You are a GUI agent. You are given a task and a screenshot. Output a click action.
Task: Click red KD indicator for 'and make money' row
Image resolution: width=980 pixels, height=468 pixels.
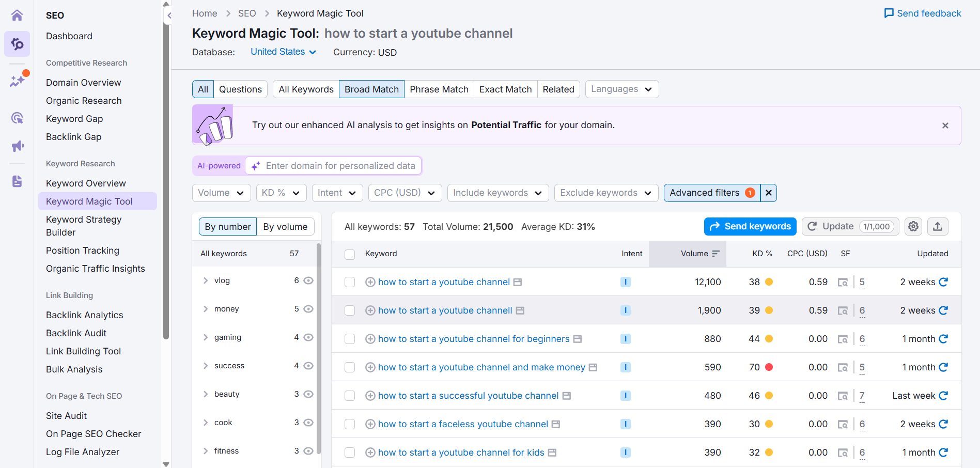pyautogui.click(x=769, y=367)
